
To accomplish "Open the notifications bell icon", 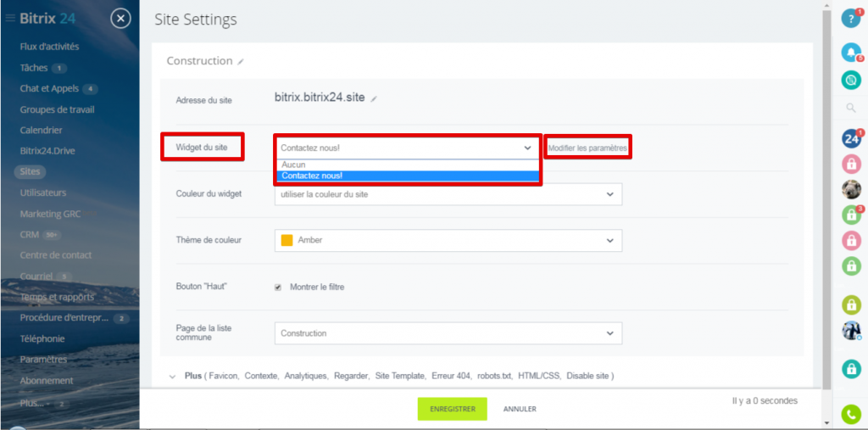I will click(x=851, y=53).
